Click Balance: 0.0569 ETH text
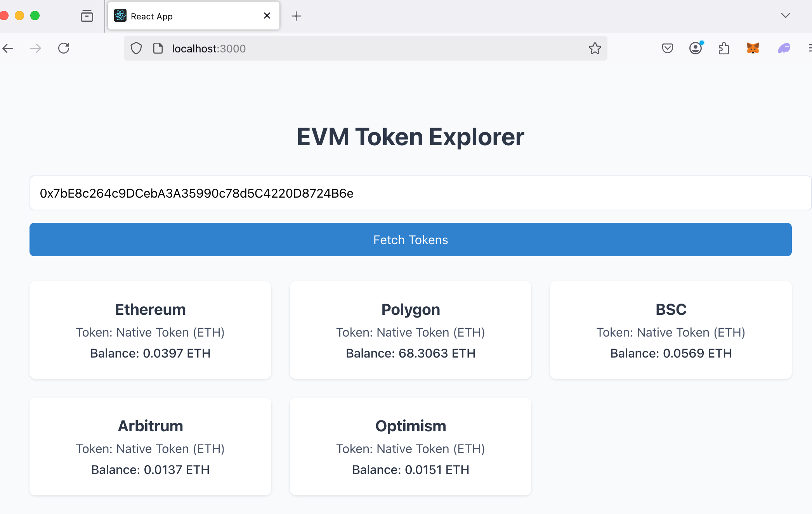The height and width of the screenshot is (514, 812). point(671,353)
